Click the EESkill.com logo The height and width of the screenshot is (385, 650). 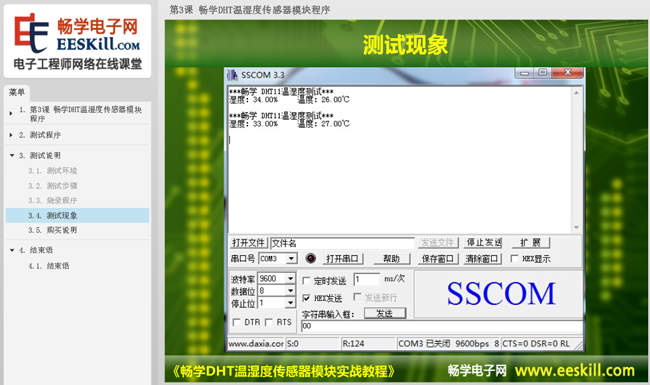78,41
